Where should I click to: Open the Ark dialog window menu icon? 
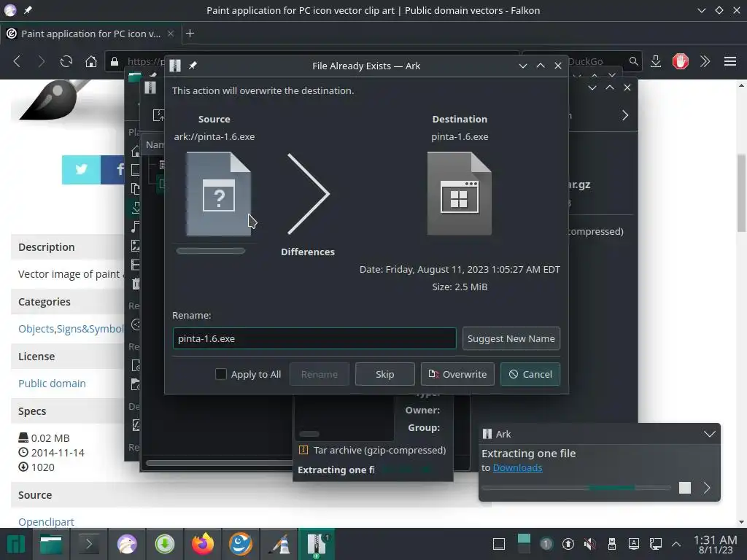point(175,66)
